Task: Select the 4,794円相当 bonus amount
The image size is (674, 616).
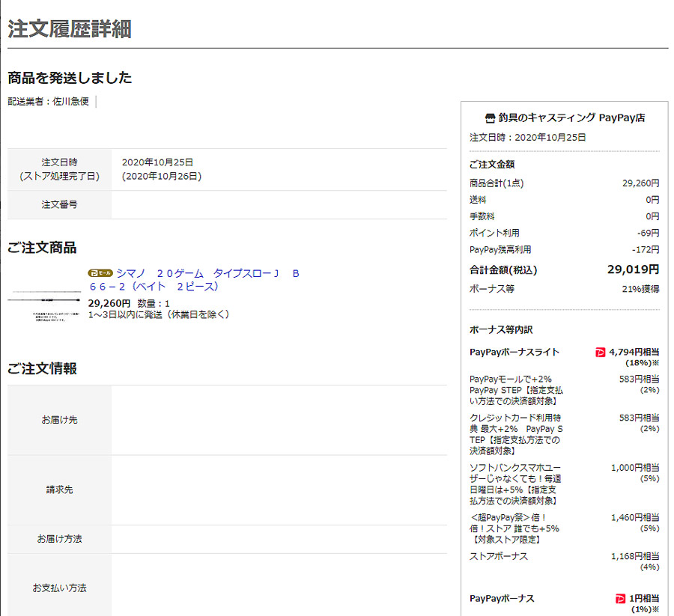Action: coord(634,352)
